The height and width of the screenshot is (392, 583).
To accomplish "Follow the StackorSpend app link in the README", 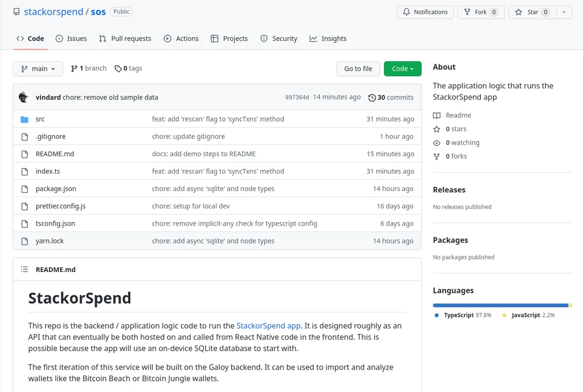I will click(x=269, y=326).
